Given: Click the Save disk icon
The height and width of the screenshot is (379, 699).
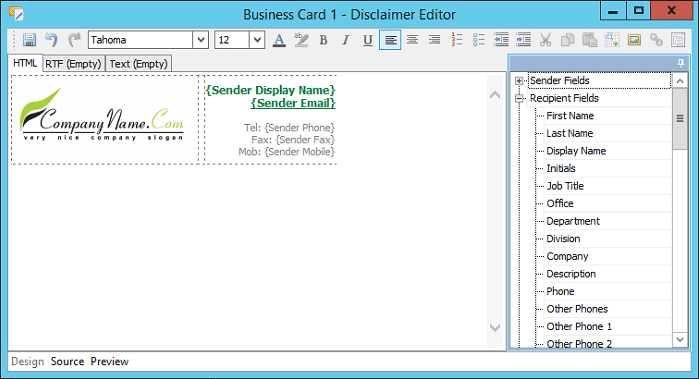Looking at the screenshot, I should tap(29, 40).
